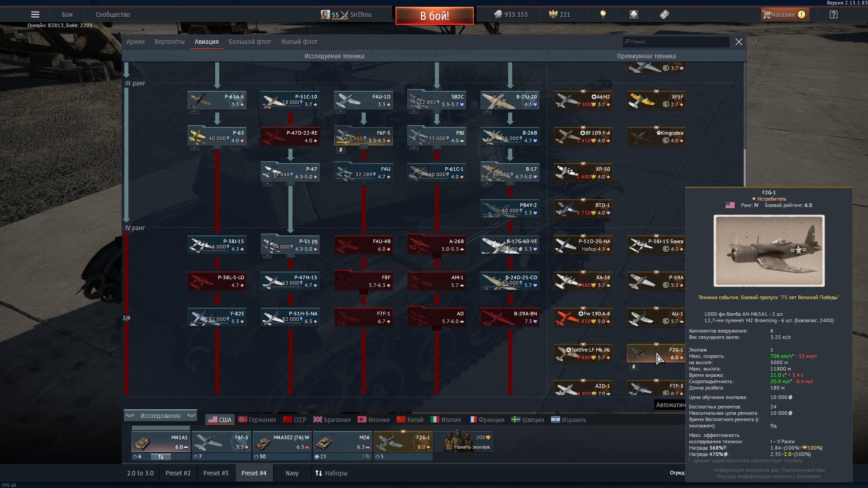
Task: Select the СССР nation tab
Action: (295, 420)
